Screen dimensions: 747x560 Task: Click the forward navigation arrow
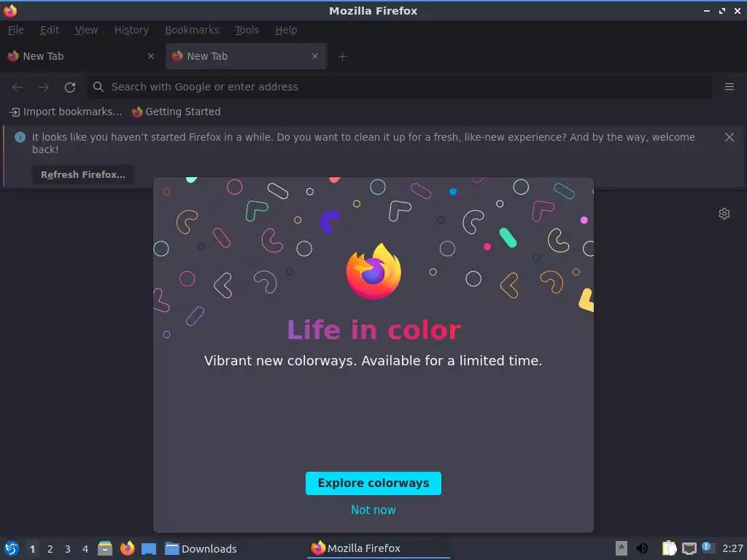(x=43, y=87)
